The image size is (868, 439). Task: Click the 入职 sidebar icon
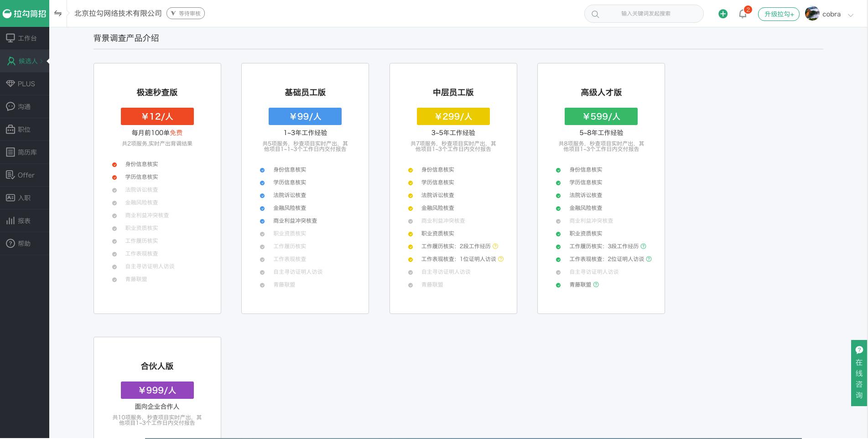coord(10,198)
